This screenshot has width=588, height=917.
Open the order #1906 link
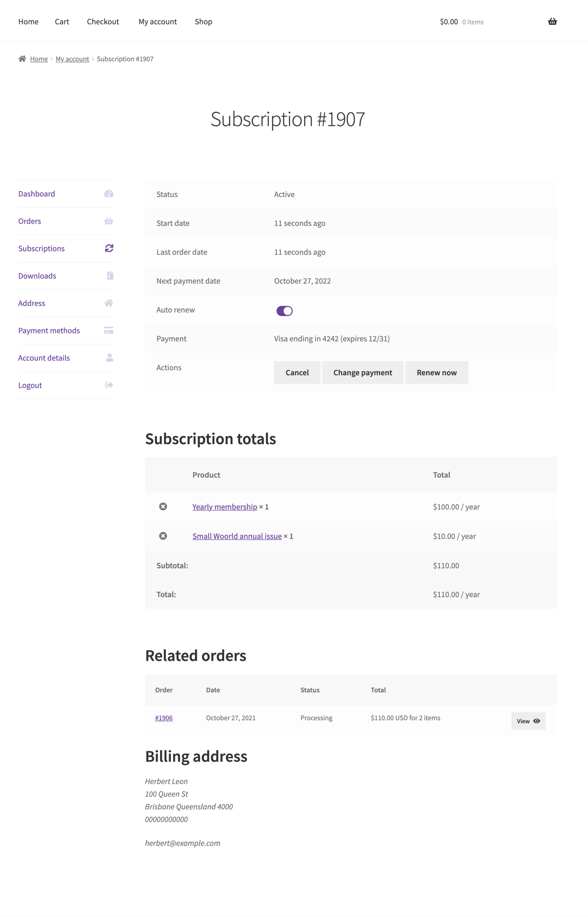(x=164, y=718)
